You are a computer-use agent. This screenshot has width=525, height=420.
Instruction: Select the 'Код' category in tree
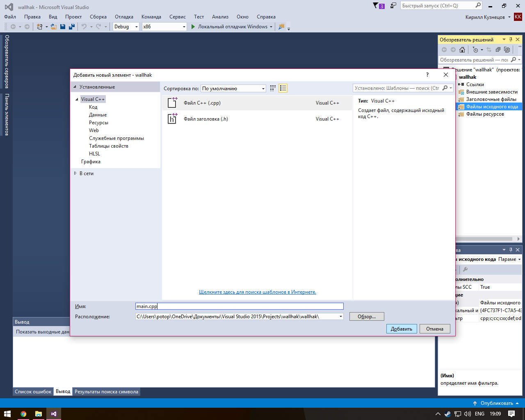coord(93,107)
